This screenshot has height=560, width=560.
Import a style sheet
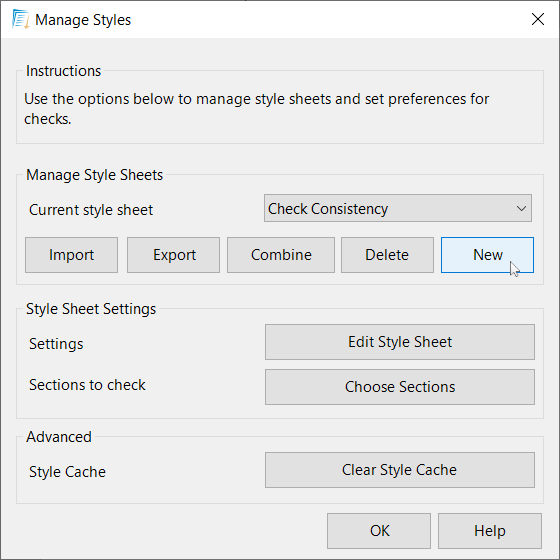[x=71, y=255]
